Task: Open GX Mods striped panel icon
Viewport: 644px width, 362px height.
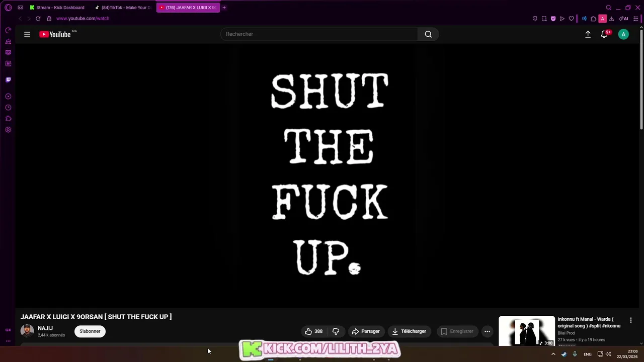Action: [8, 52]
